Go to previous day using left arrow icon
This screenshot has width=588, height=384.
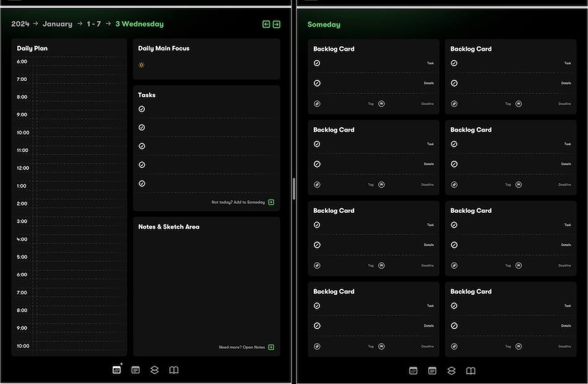266,24
